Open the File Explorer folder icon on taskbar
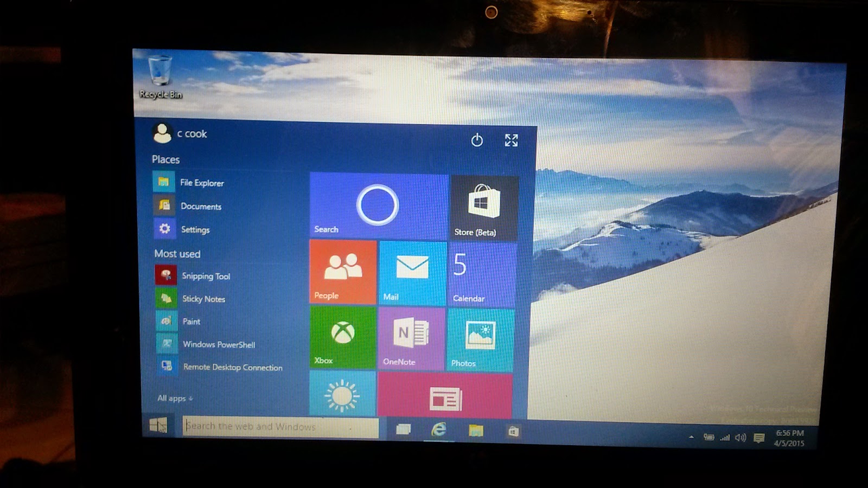This screenshot has height=488, width=868. click(476, 431)
